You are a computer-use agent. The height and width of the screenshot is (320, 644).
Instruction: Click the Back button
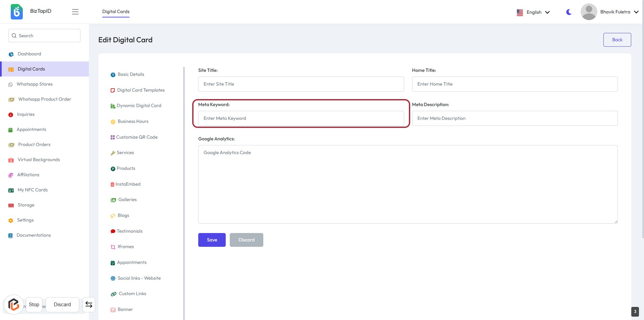click(617, 40)
